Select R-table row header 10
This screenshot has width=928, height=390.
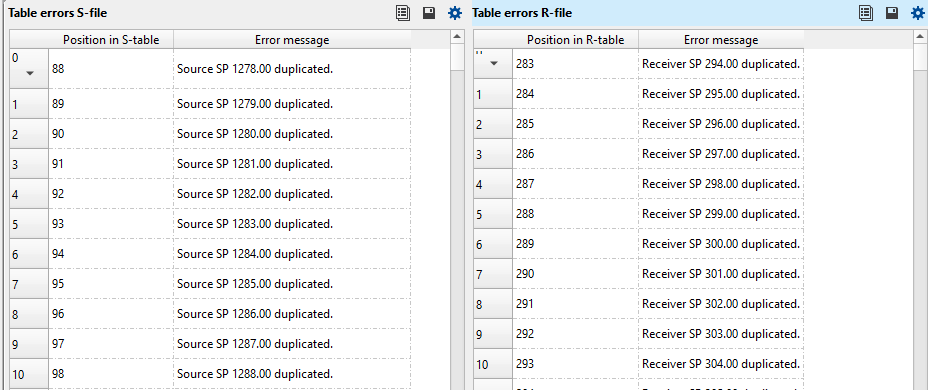(494, 364)
